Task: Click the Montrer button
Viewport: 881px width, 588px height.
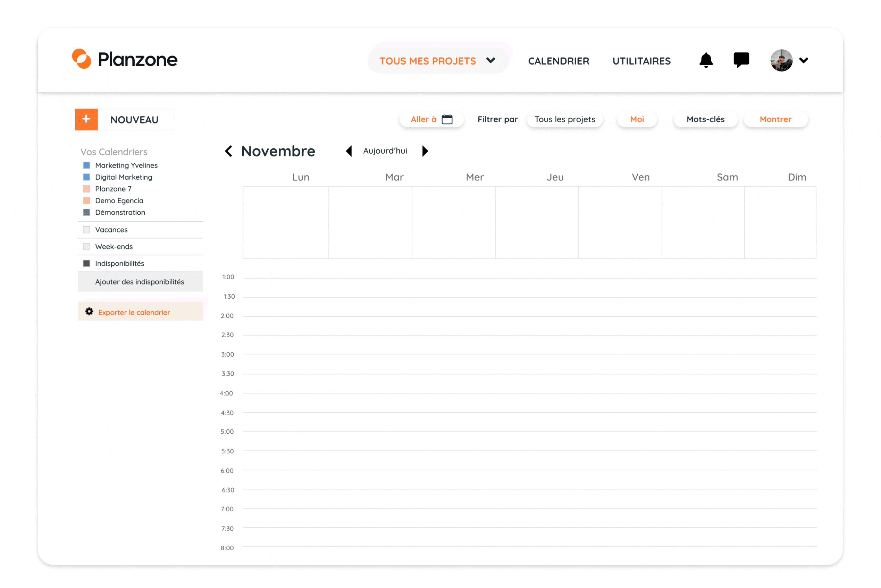Action: 775,119
